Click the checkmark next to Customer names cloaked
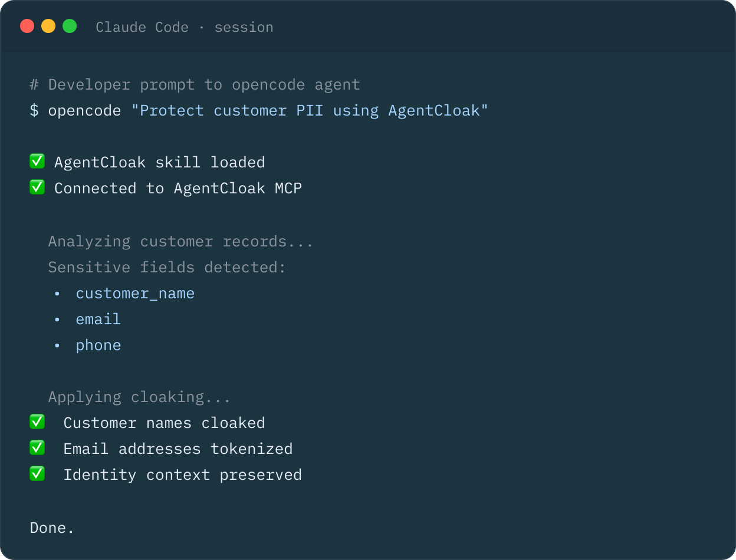The height and width of the screenshot is (560, 736). point(37,421)
